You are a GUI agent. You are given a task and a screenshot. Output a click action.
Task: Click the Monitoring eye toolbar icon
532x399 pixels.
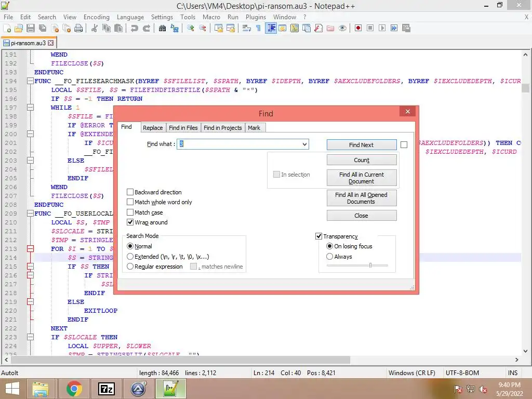[x=342, y=28]
